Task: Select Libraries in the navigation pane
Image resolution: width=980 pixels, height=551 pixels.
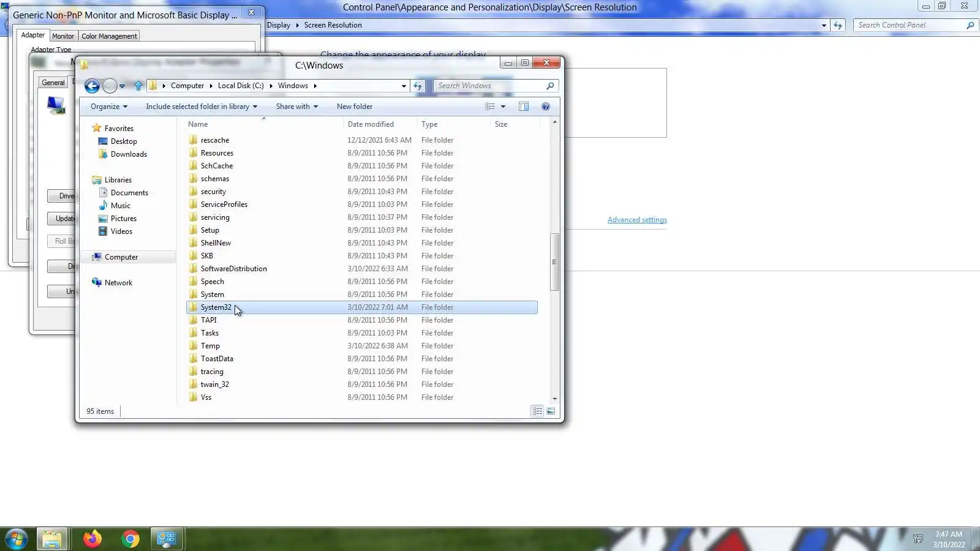Action: point(118,180)
